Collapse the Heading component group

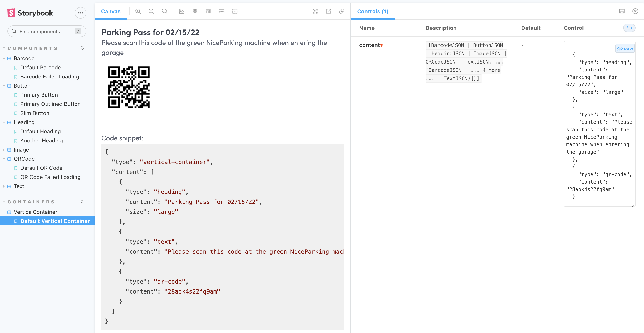[x=24, y=122]
